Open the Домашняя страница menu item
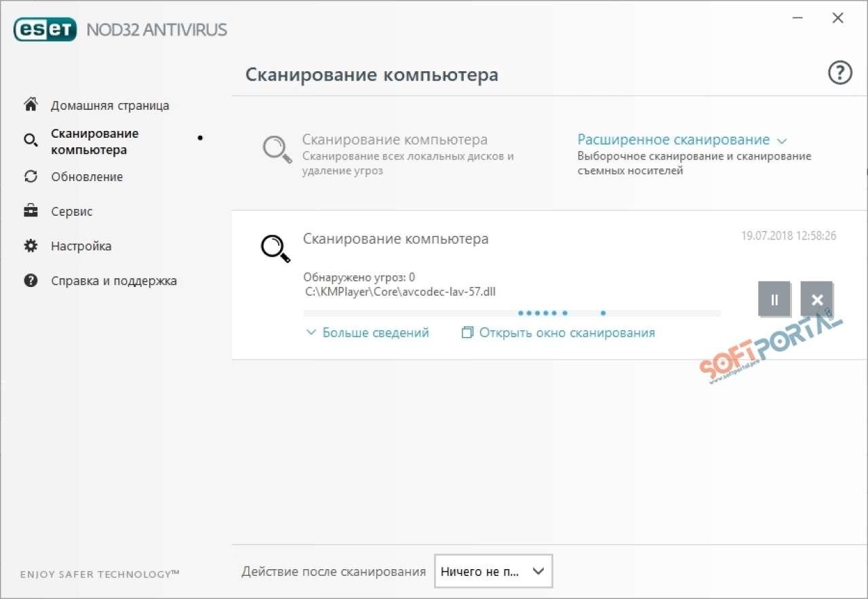The width and height of the screenshot is (868, 599). (110, 106)
